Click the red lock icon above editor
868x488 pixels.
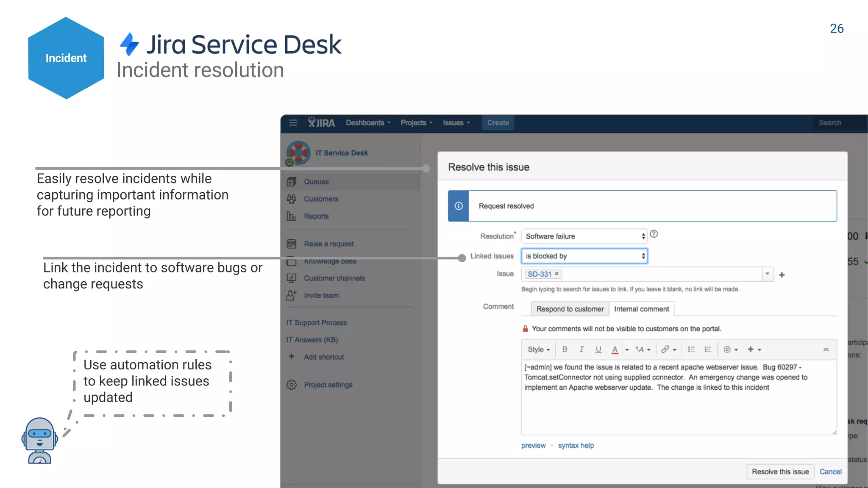(x=525, y=329)
